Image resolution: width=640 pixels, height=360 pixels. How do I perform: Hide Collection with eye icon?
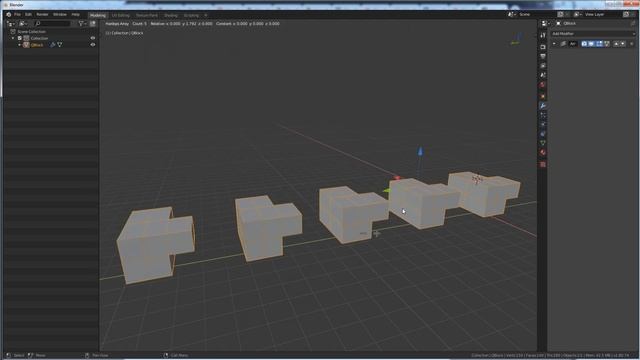coord(93,38)
